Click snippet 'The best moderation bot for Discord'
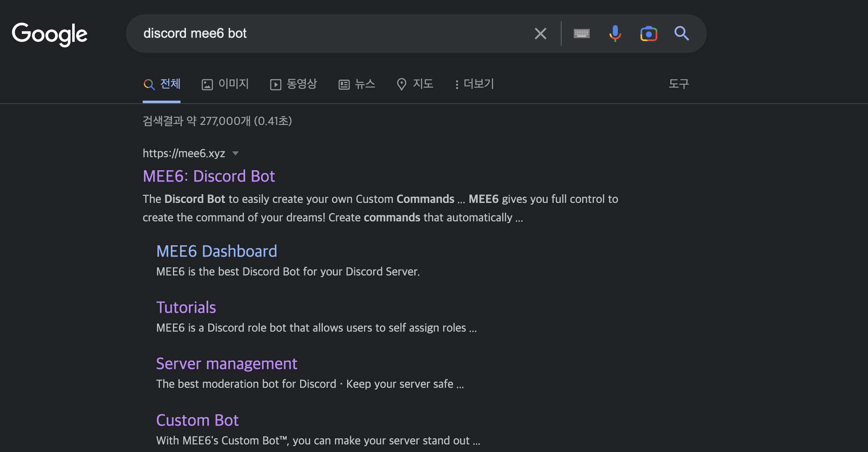 coord(310,384)
